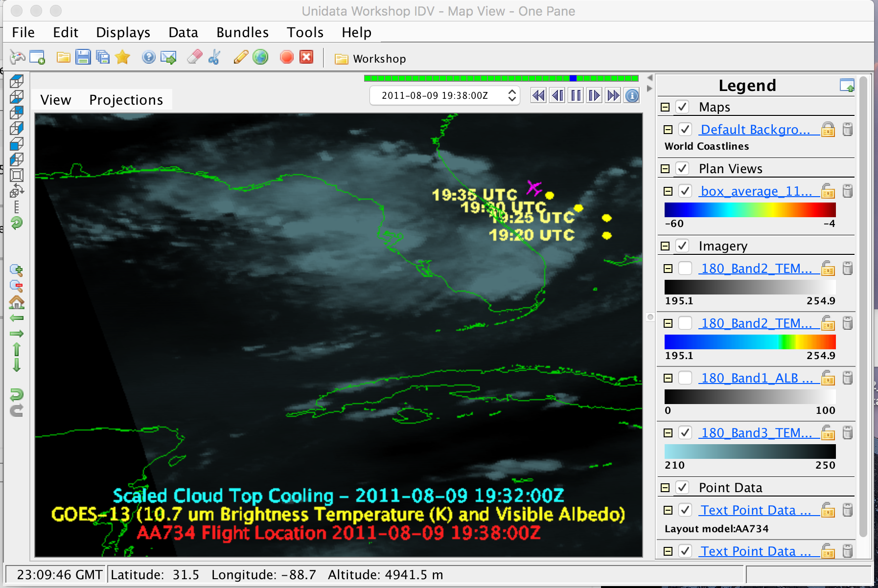The image size is (878, 588).
Task: Click the Default Background legend link
Action: (x=755, y=130)
